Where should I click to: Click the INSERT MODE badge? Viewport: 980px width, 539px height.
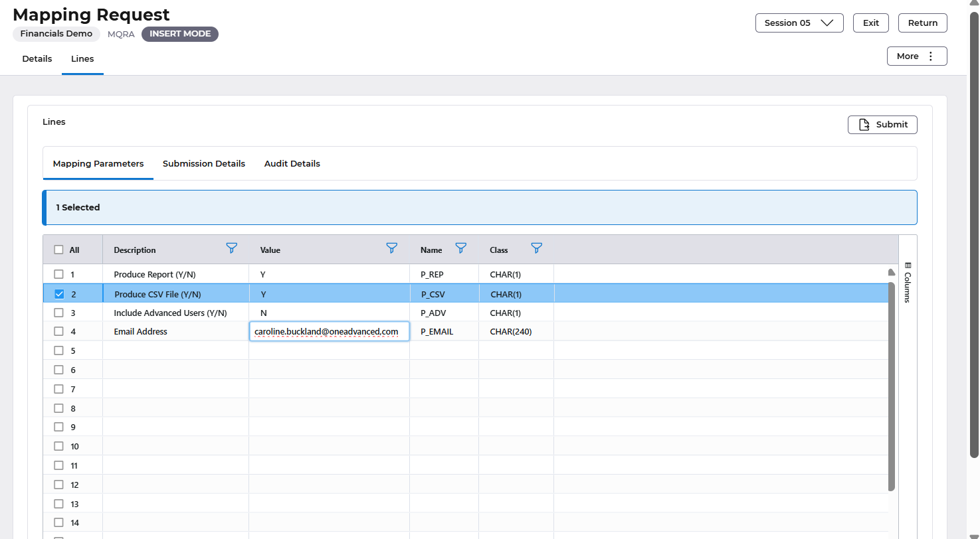[x=180, y=34]
